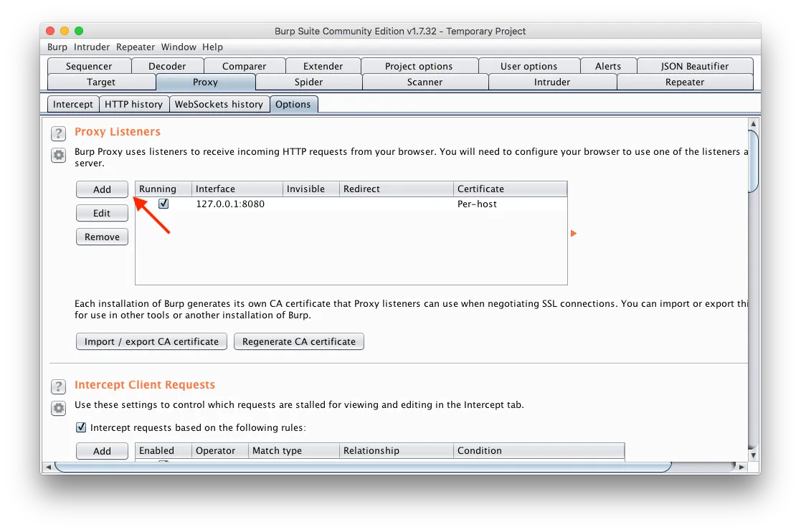Select the Options sub-tab
The height and width of the screenshot is (532, 801).
click(x=293, y=104)
